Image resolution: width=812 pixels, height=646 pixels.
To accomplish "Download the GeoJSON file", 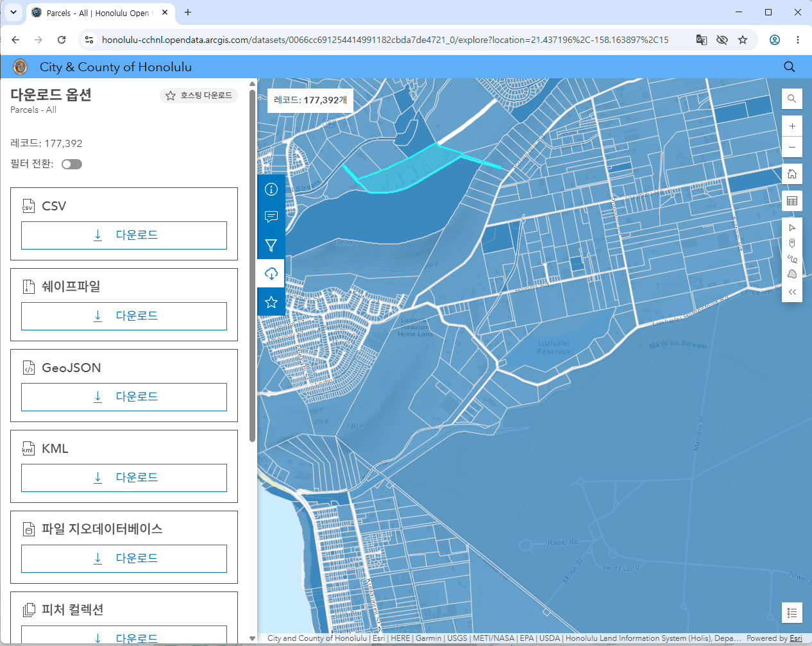I will pos(124,397).
